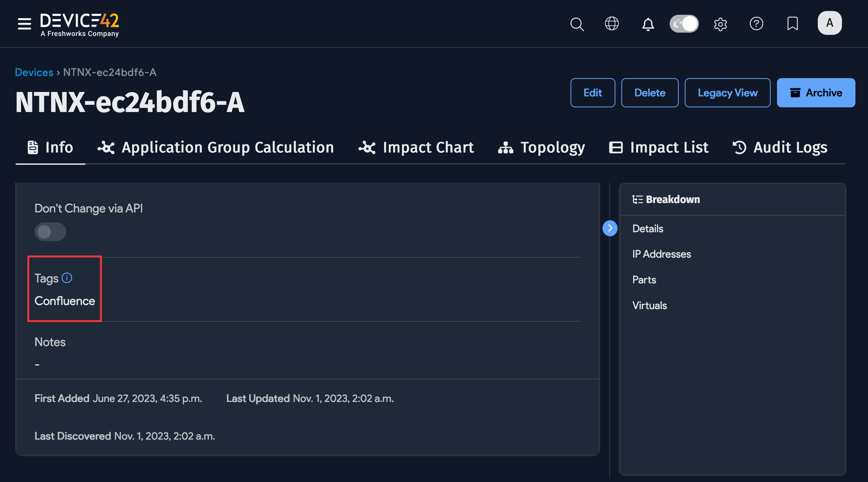The height and width of the screenshot is (482, 868).
Task: Go to Devices breadcrumb link
Action: 34,72
